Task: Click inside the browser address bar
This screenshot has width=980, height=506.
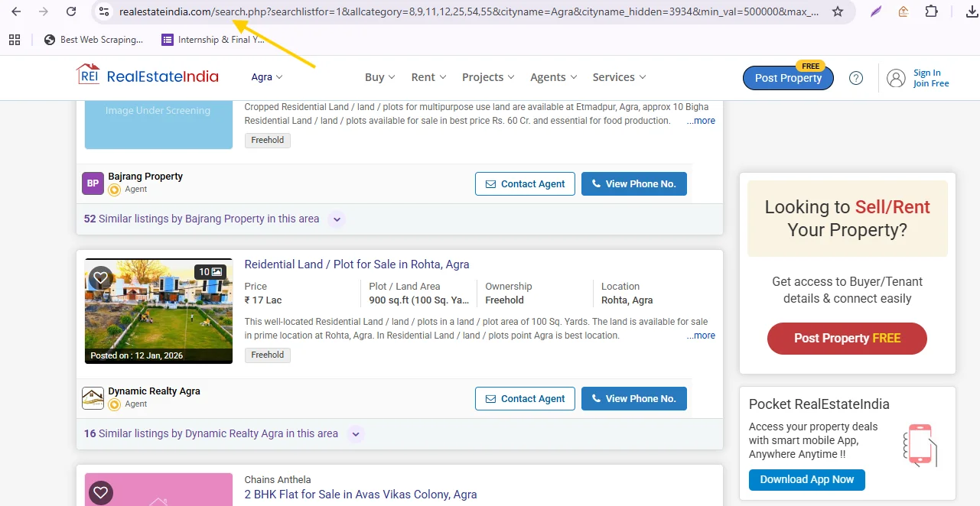Action: pos(459,12)
